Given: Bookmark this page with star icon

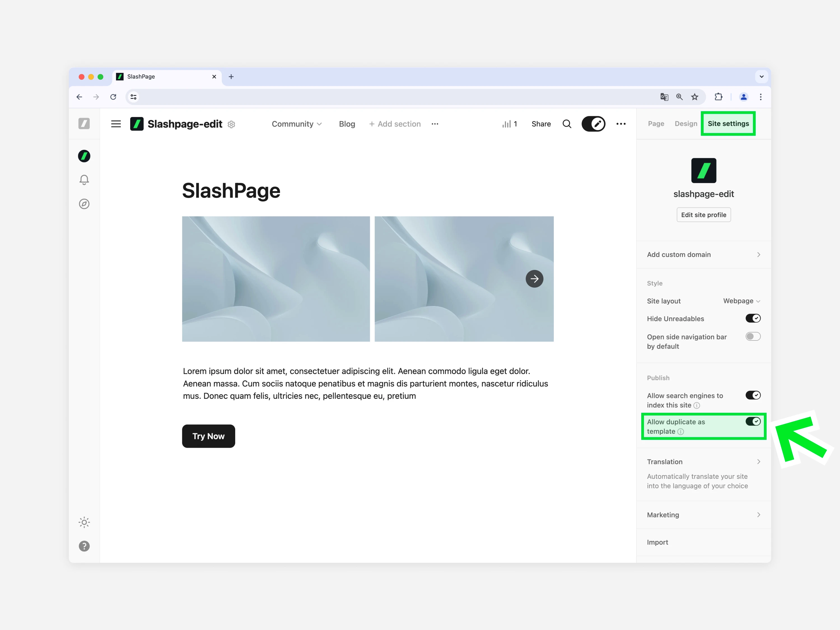Looking at the screenshot, I should pos(695,97).
